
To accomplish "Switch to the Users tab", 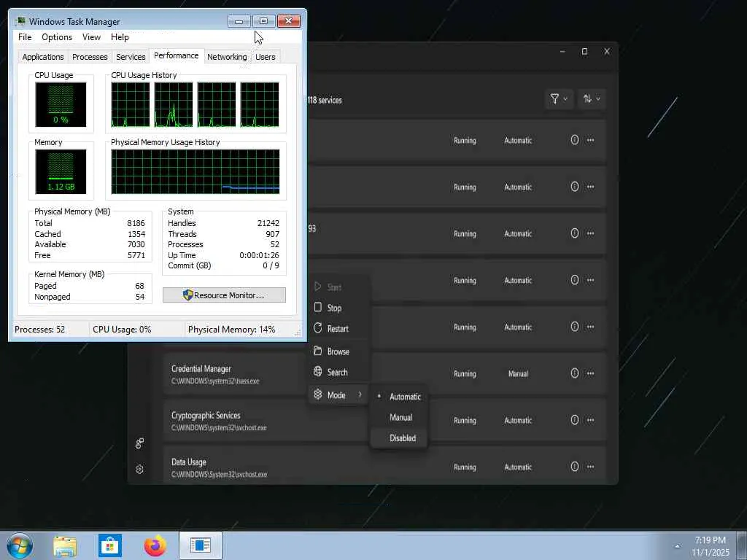I will point(266,57).
